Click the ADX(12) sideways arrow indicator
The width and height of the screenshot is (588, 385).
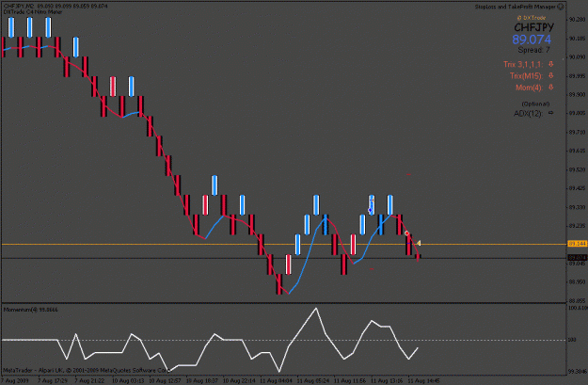(x=551, y=113)
